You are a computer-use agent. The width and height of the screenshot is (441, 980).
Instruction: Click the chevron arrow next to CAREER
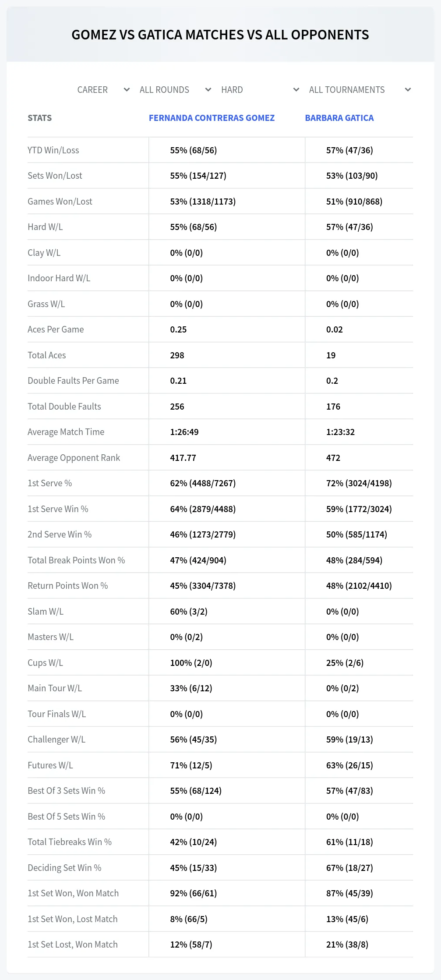coord(127,90)
